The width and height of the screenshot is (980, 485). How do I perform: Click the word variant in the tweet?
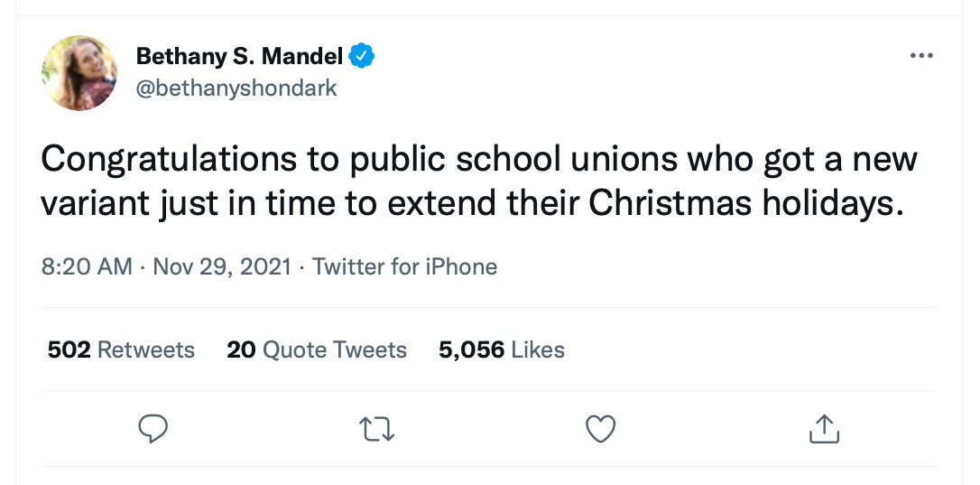pos(97,203)
